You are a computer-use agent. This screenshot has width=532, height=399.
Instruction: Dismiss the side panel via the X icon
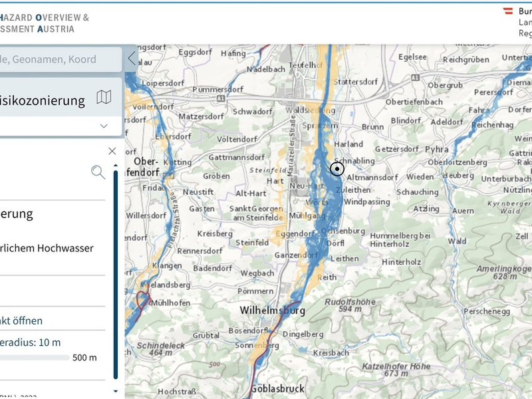[x=112, y=151]
